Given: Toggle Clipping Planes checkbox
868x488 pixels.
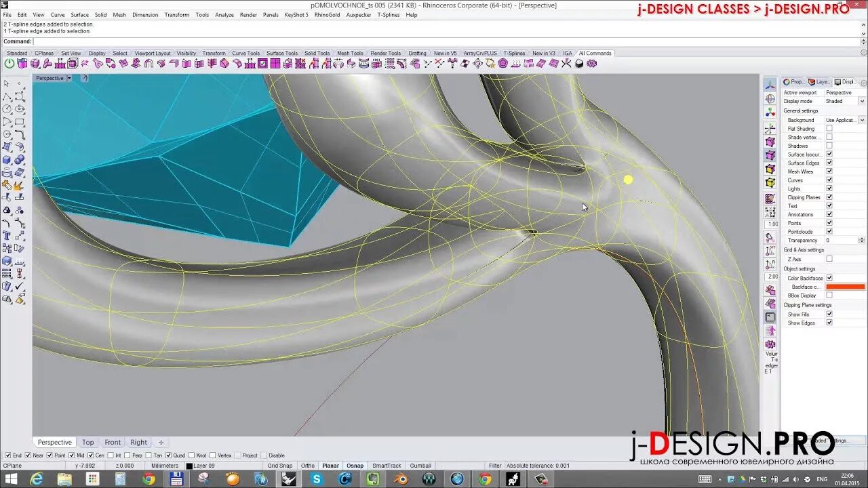Looking at the screenshot, I should pyautogui.click(x=829, y=197).
